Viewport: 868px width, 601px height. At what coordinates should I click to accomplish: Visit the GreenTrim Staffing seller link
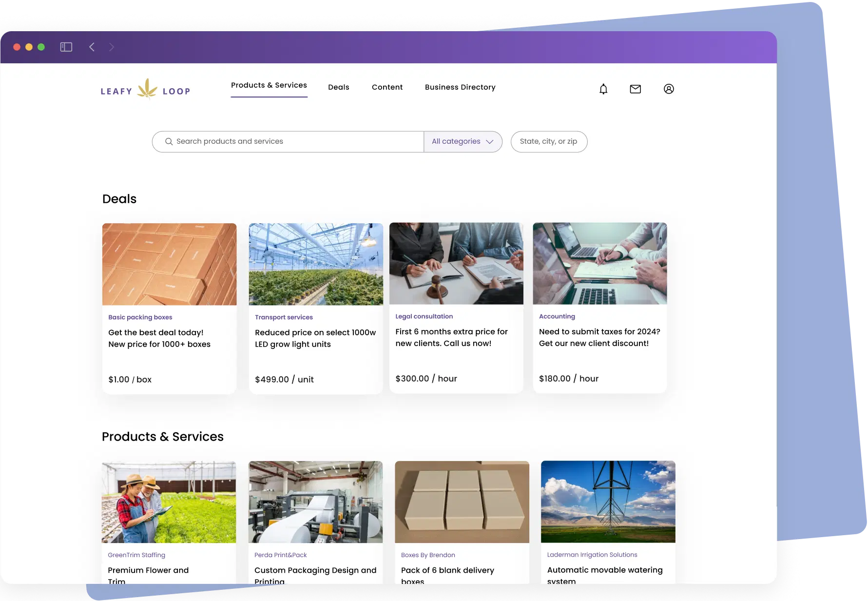pyautogui.click(x=136, y=555)
